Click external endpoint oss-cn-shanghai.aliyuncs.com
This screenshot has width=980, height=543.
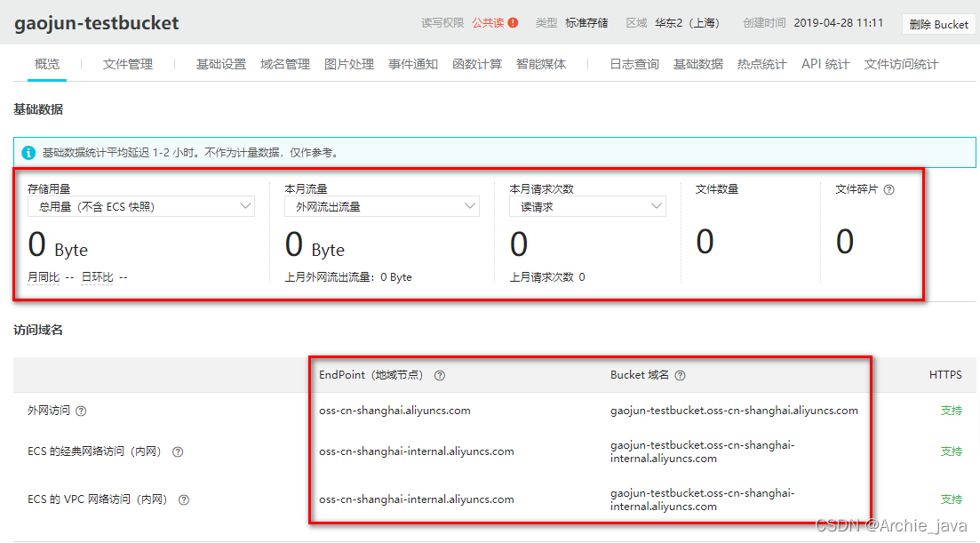(x=395, y=411)
